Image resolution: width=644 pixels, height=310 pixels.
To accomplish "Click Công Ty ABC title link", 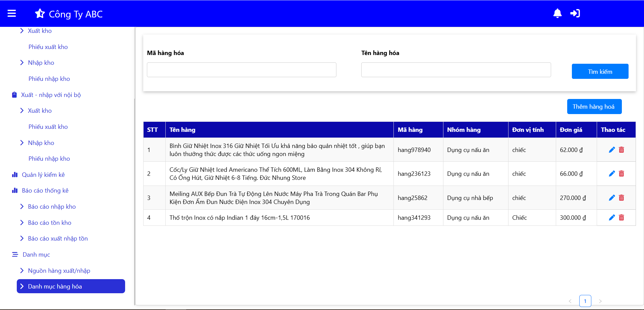I will [76, 14].
